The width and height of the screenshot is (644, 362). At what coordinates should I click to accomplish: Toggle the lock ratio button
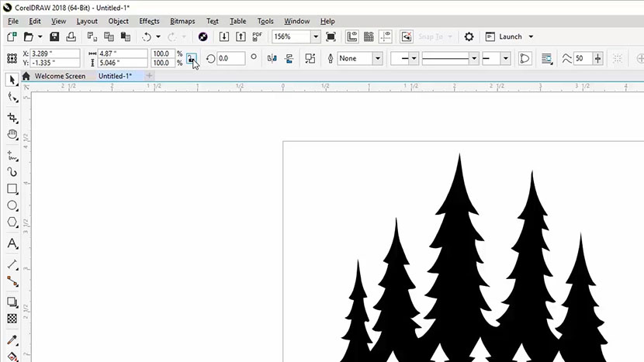click(x=191, y=58)
